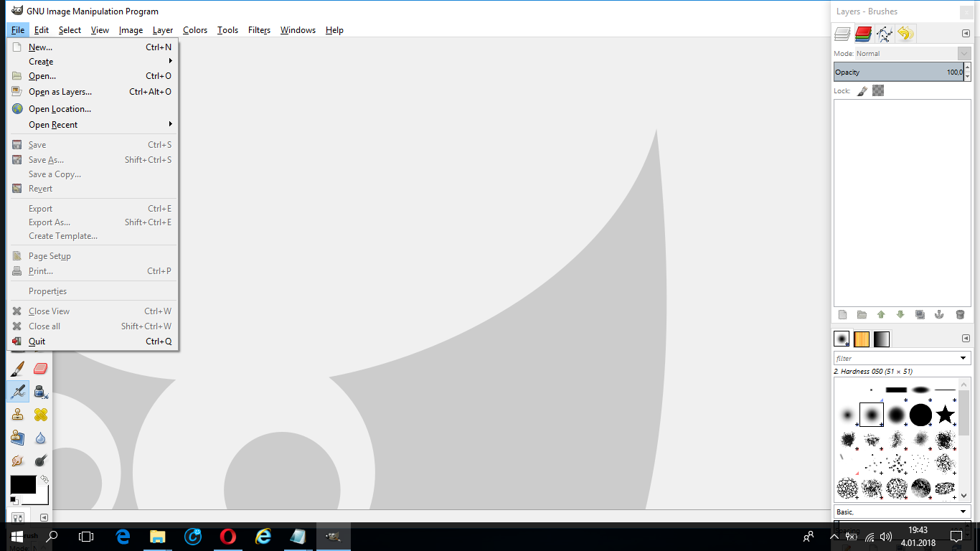Select the Paintbrush tool in the toolbox

[x=18, y=369]
